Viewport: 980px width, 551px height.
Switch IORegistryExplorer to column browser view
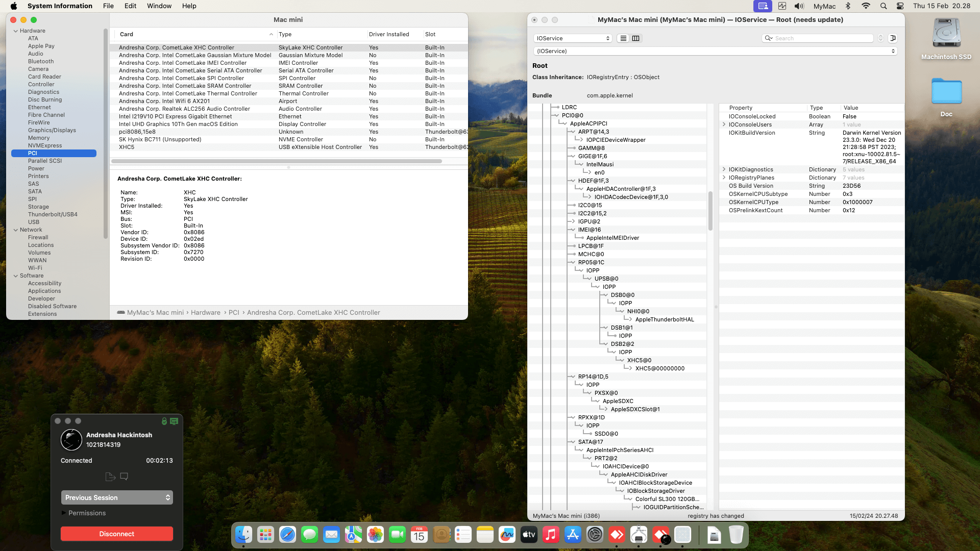(x=636, y=38)
